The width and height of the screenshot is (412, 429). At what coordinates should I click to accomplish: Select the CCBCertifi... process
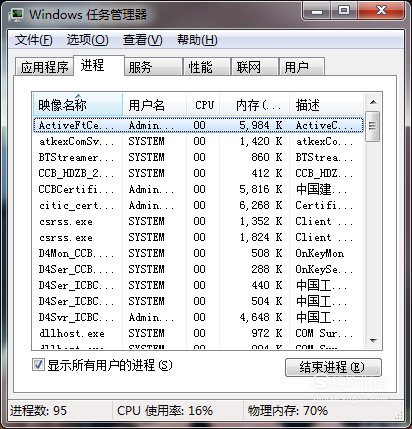[198, 189]
